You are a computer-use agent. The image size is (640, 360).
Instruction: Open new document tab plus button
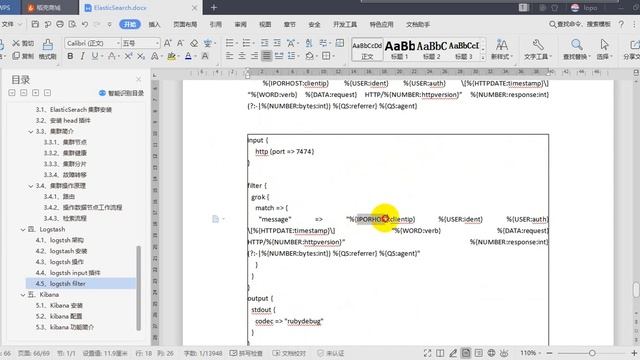213,7
